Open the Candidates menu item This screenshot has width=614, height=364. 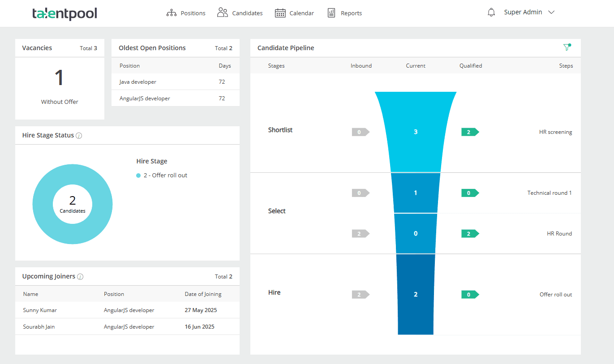(247, 13)
